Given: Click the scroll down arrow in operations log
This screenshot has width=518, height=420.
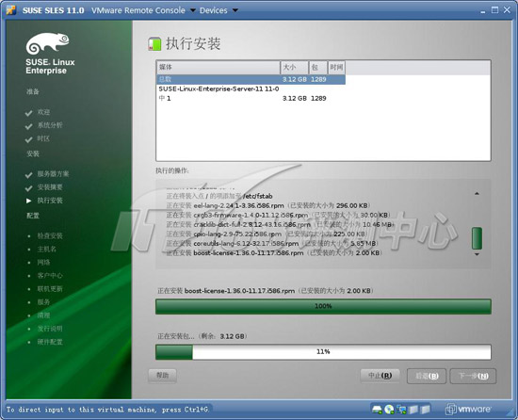Looking at the screenshot, I should pos(477,254).
